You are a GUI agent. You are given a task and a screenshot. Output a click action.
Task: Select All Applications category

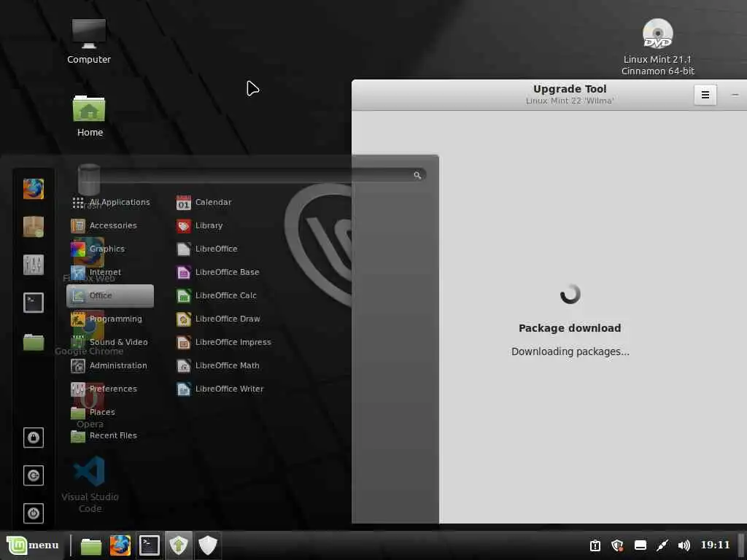click(x=111, y=203)
